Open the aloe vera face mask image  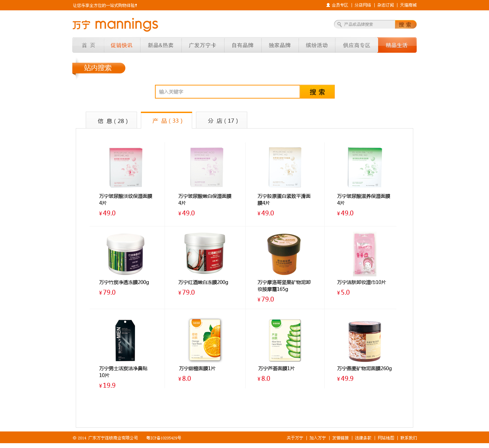tap(285, 340)
